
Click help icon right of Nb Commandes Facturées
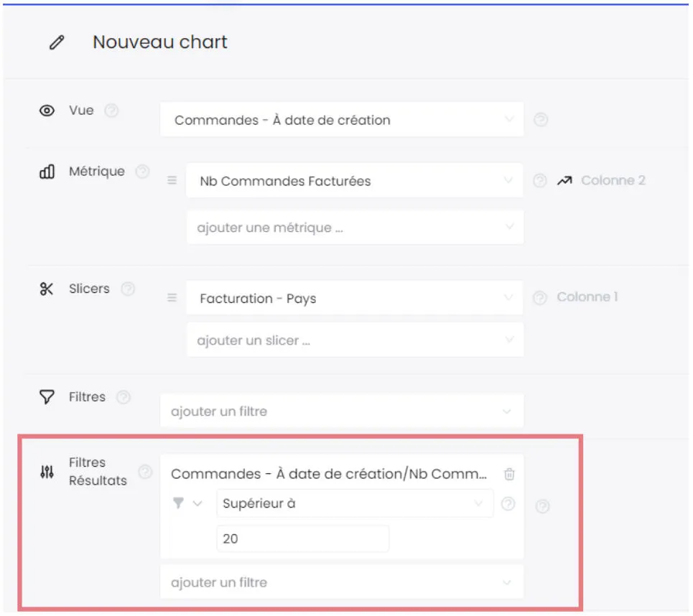pos(539,181)
